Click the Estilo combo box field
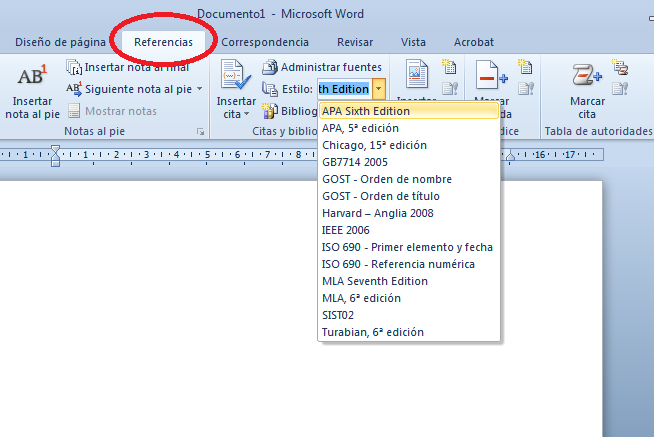654x437 pixels. [x=345, y=89]
